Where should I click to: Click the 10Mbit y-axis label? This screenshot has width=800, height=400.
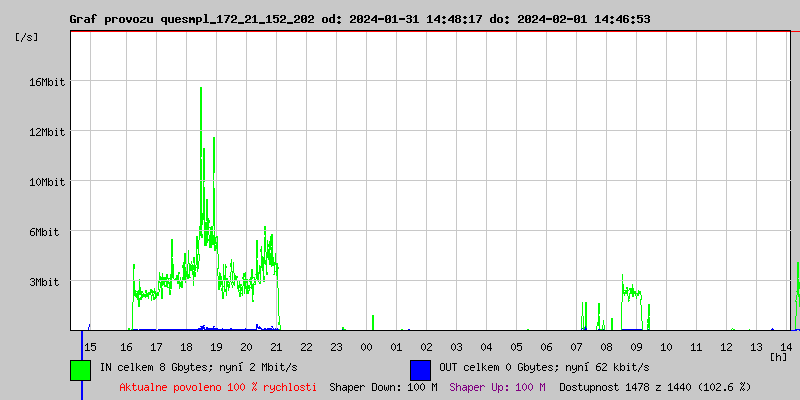point(46,182)
